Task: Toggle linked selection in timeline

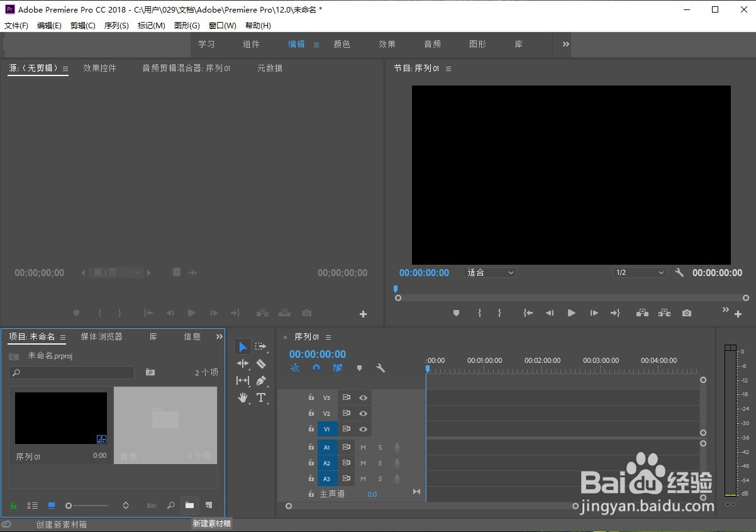Action: 338,368
